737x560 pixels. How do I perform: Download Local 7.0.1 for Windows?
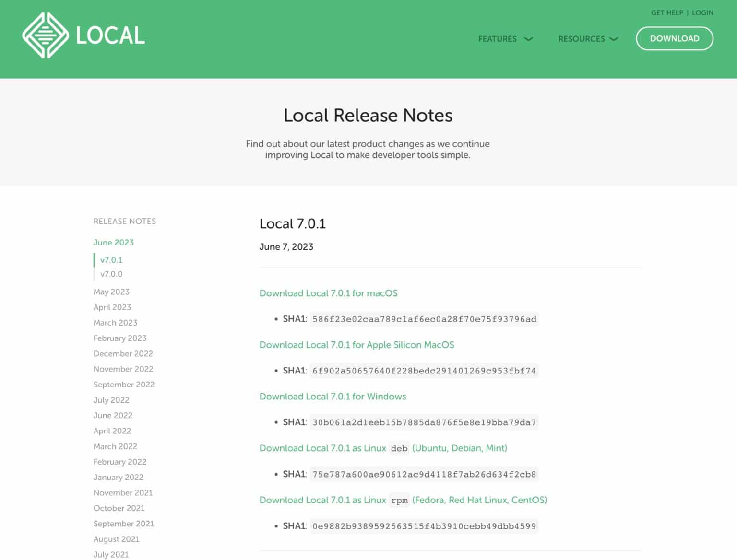tap(333, 397)
